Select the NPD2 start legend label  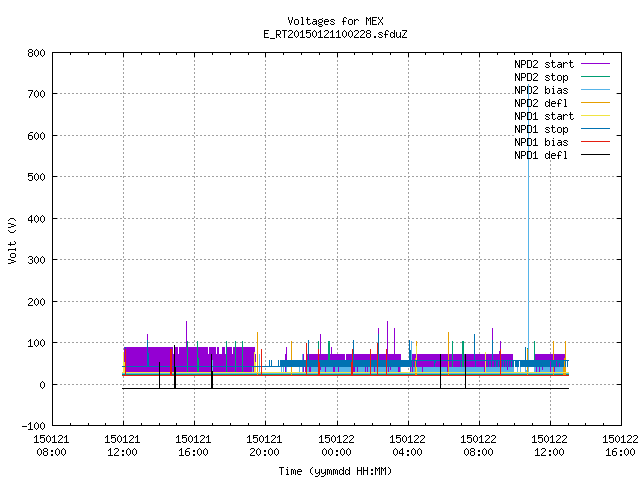click(544, 64)
